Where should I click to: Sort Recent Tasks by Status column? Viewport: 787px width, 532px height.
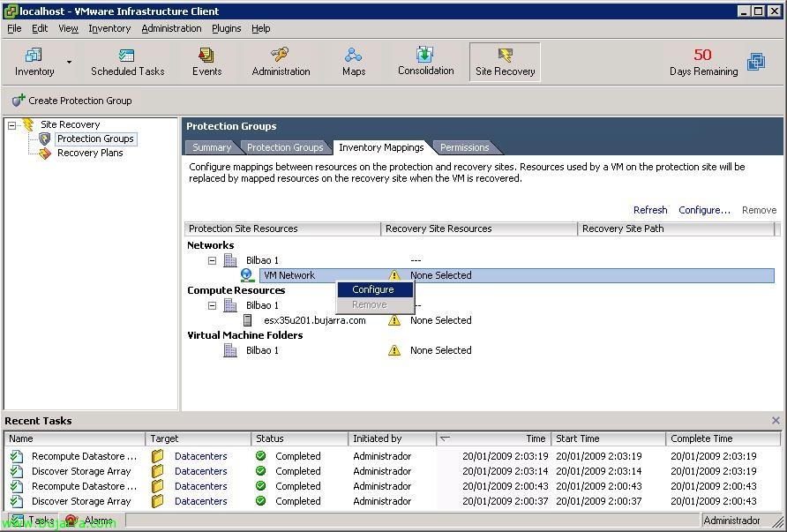pos(299,438)
